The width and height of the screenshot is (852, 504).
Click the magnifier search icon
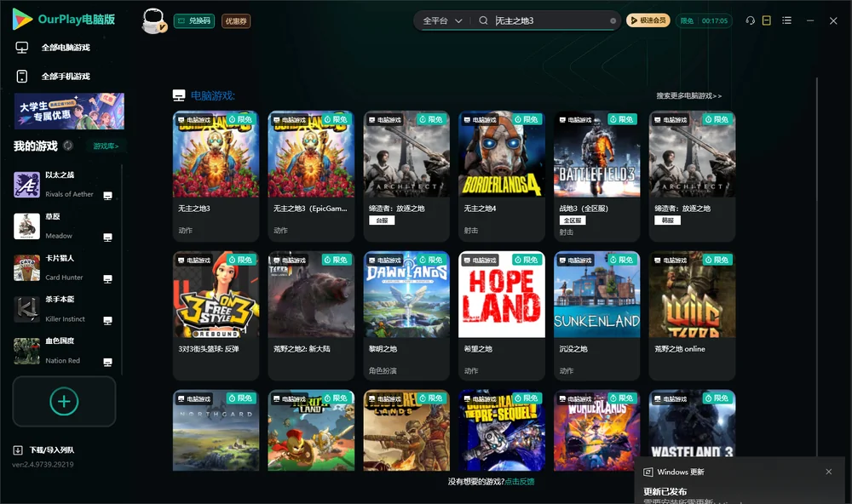point(483,20)
